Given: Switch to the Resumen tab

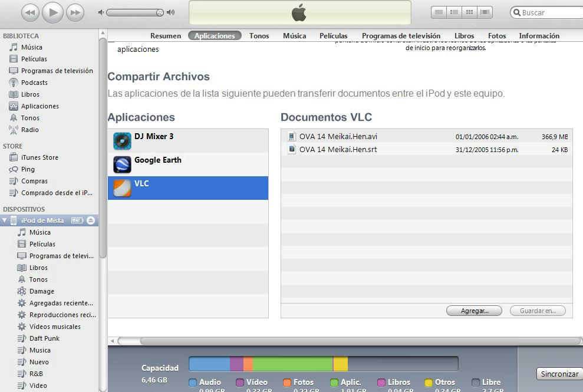Looking at the screenshot, I should [x=166, y=36].
